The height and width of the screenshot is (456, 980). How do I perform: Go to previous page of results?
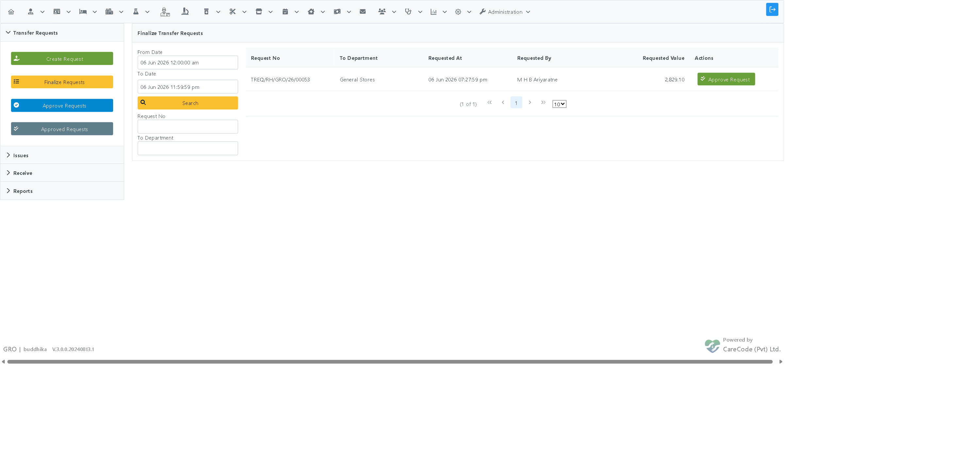click(x=503, y=102)
